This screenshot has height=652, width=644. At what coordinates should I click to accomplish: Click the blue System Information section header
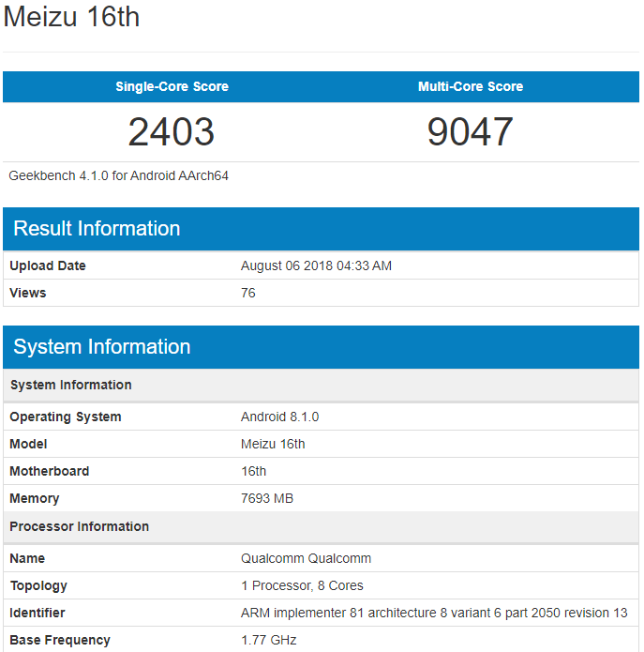321,347
